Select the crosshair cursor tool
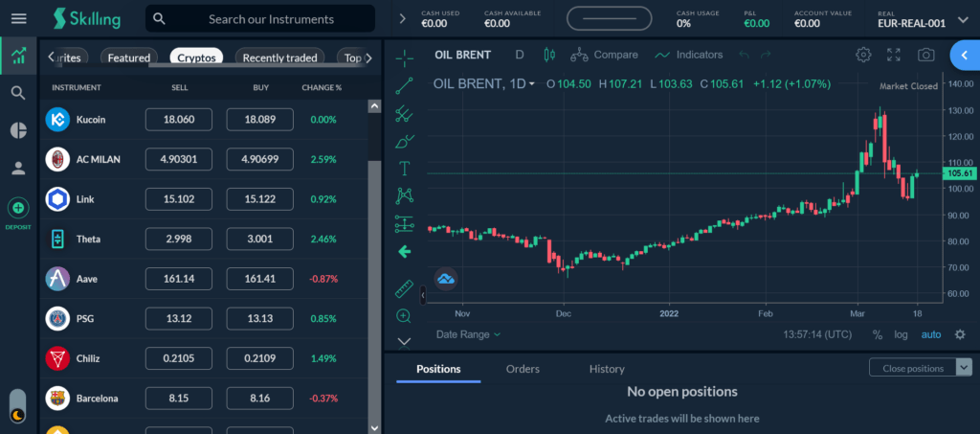Image resolution: width=980 pixels, height=434 pixels. tap(405, 58)
